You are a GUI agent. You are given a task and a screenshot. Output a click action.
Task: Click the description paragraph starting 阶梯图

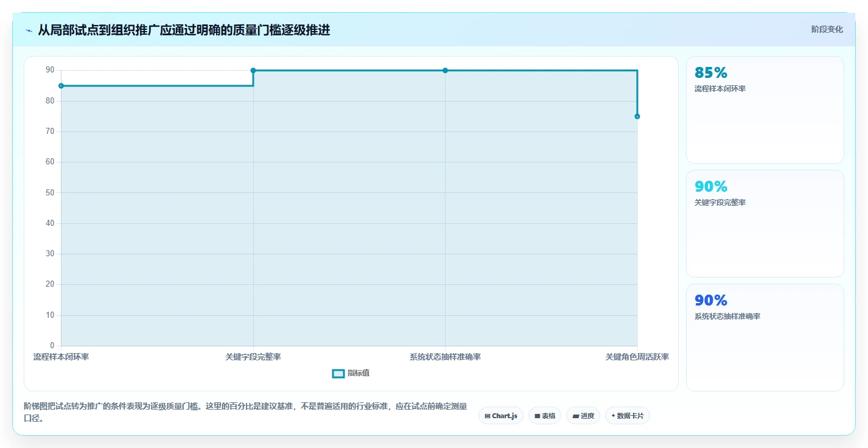(x=245, y=412)
